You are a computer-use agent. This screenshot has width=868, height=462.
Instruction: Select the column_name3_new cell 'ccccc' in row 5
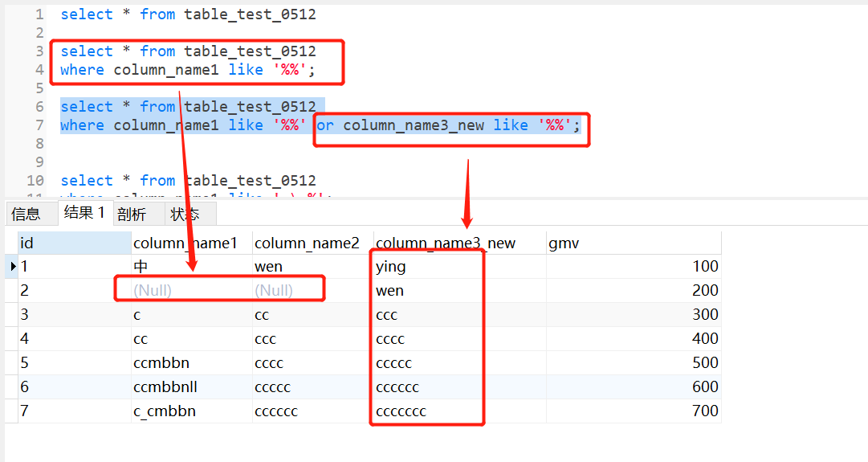[459, 363]
